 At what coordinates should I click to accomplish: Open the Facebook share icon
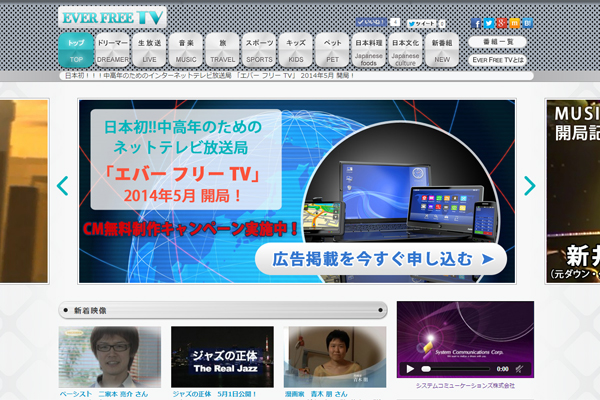point(476,23)
